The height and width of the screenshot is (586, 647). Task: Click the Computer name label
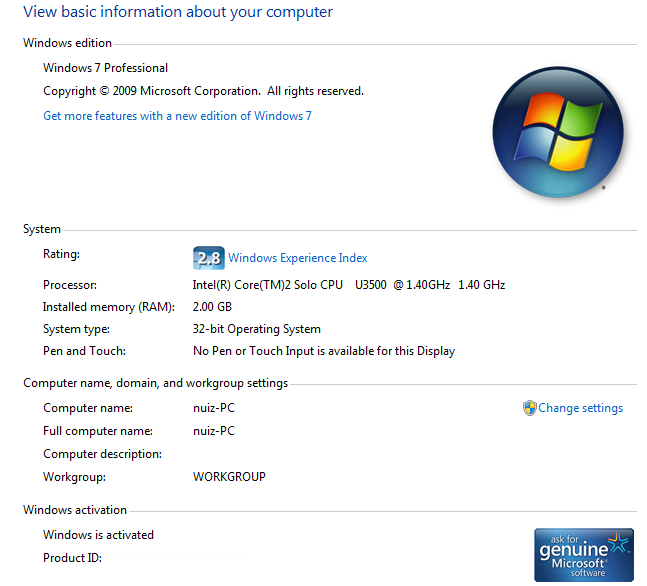(x=88, y=408)
